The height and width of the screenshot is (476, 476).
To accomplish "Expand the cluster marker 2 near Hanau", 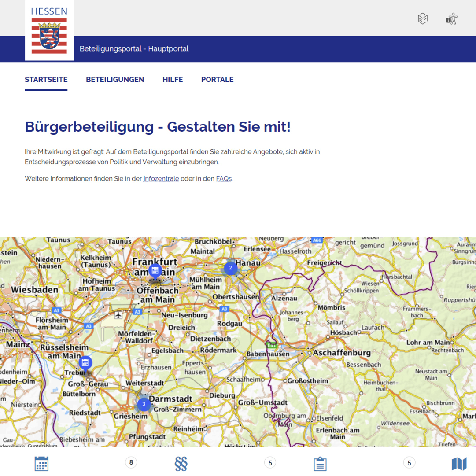I will pyautogui.click(x=230, y=268).
